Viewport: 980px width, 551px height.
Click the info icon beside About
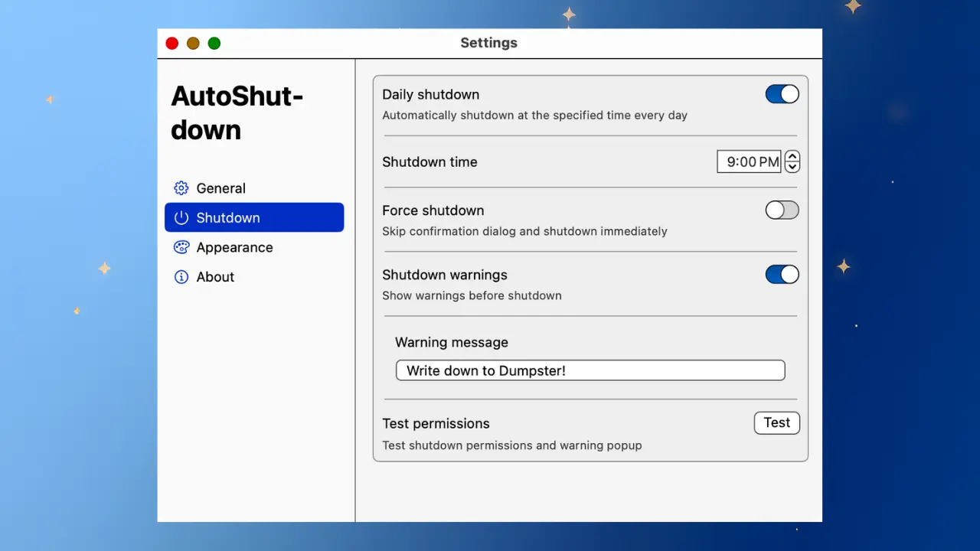click(181, 276)
